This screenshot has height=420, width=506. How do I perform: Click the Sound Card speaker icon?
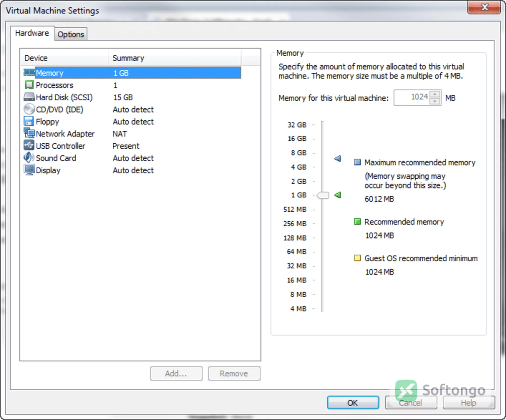[29, 158]
